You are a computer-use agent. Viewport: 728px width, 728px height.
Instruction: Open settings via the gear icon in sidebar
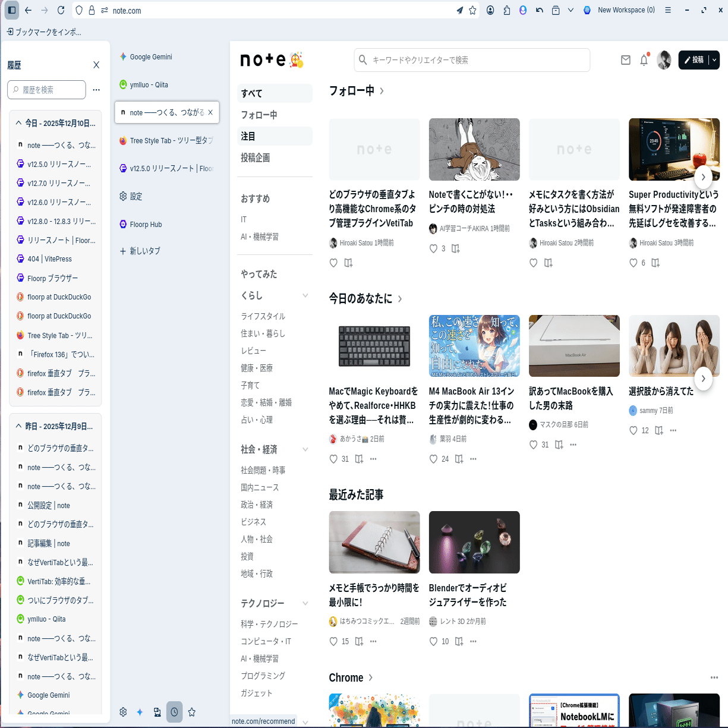pyautogui.click(x=123, y=711)
